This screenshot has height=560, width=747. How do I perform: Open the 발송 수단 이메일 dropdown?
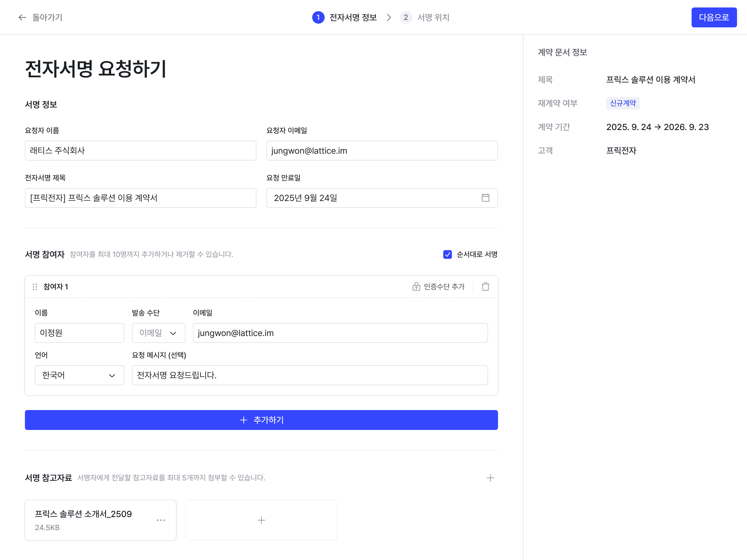click(158, 333)
